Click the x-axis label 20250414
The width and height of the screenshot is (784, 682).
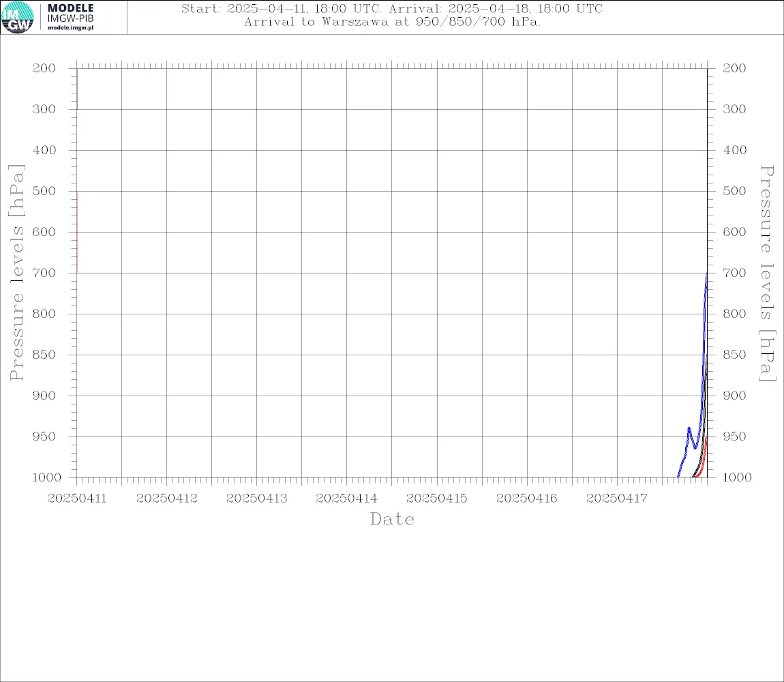click(x=347, y=499)
